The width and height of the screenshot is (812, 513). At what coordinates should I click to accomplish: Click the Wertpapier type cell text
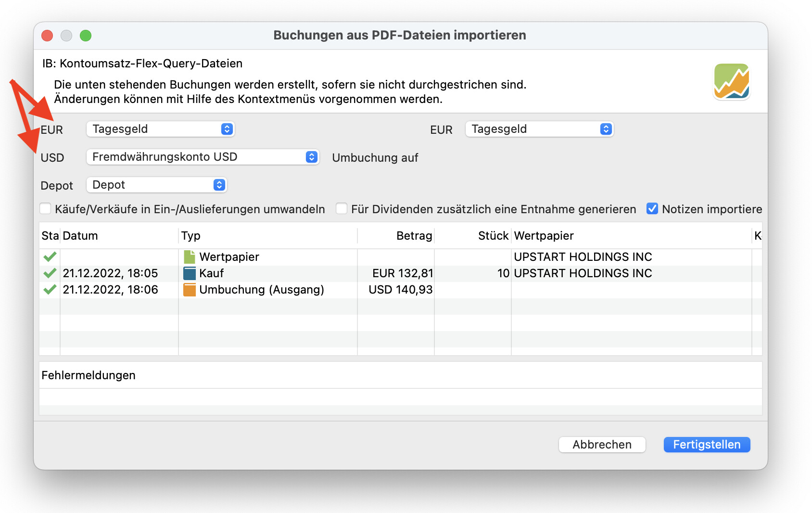tap(229, 257)
